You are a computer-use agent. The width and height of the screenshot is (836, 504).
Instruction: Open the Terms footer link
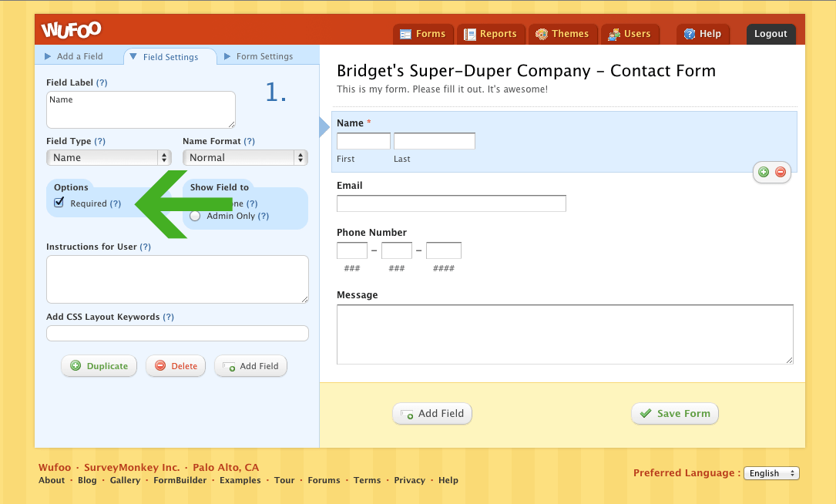pyautogui.click(x=368, y=480)
